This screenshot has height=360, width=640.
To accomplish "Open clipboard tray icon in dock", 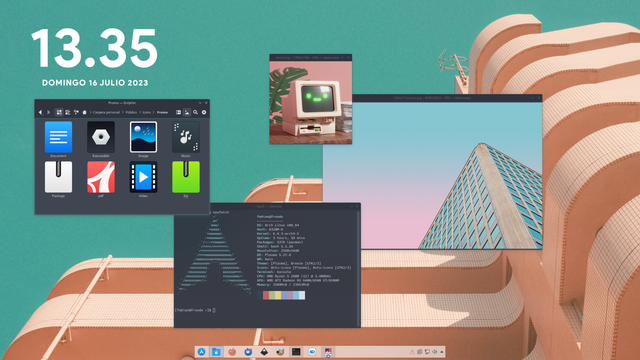I will [420, 352].
